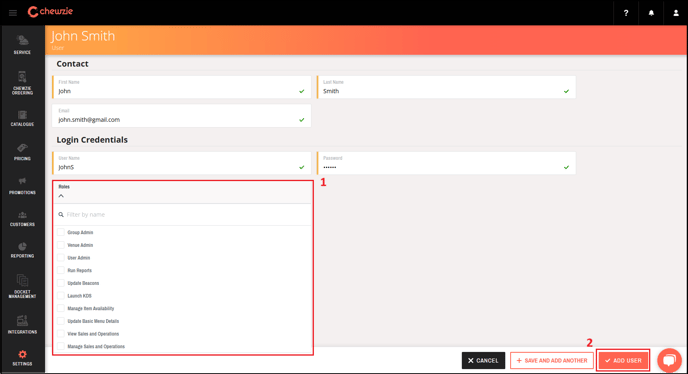Check the Launch KDS role
This screenshot has width=688, height=374.
coord(61,296)
